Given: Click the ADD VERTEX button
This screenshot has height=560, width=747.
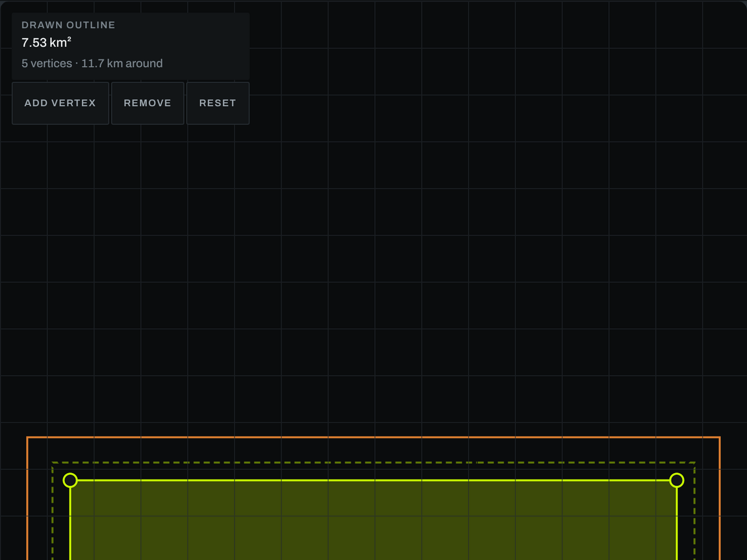Looking at the screenshot, I should (x=60, y=103).
